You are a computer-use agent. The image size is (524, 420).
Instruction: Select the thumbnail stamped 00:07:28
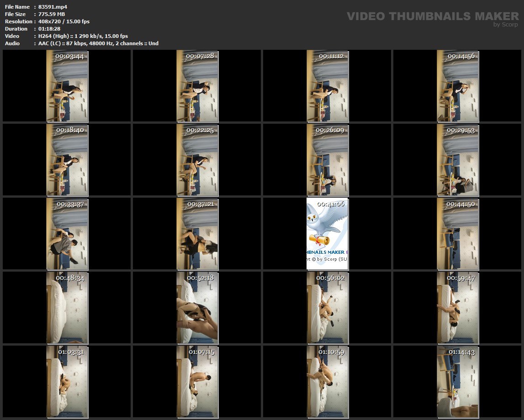197,86
